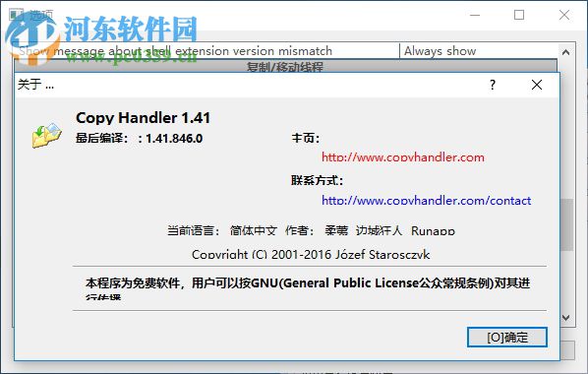The height and width of the screenshot is (374, 588).
Task: Maximize the 选项 options window
Action: click(519, 15)
